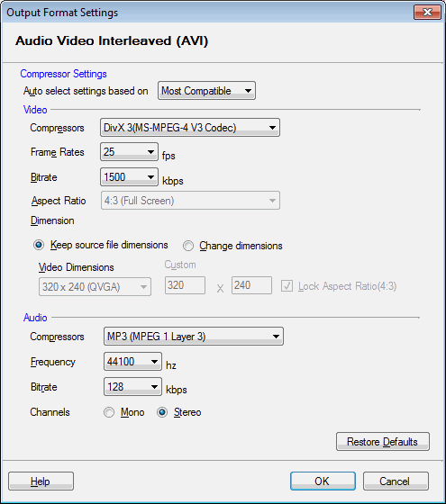Viewport: 446px width, 504px height.
Task: Open the Help button
Action: 41,481
